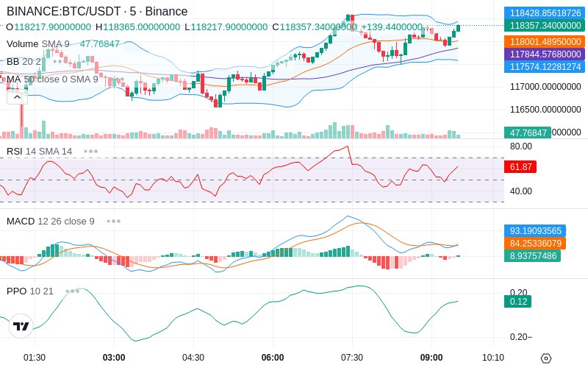The image size is (588, 368).
Task: Click the 118428.85618726 upper band price label
Action: click(545, 13)
